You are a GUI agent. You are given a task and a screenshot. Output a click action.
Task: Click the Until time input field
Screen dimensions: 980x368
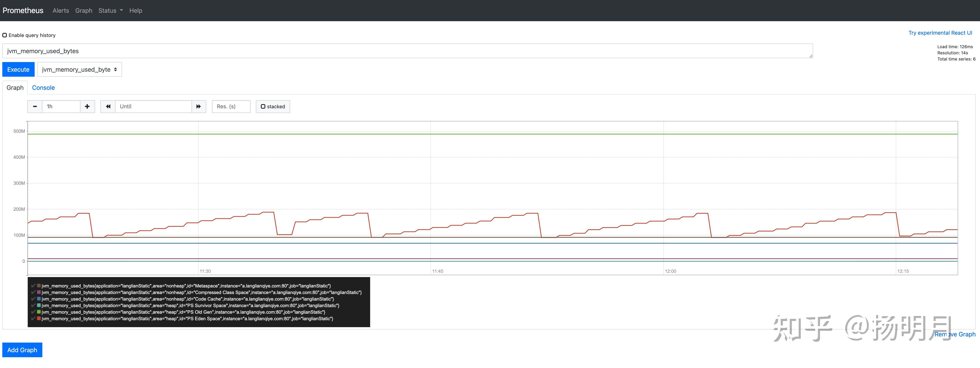tap(152, 106)
